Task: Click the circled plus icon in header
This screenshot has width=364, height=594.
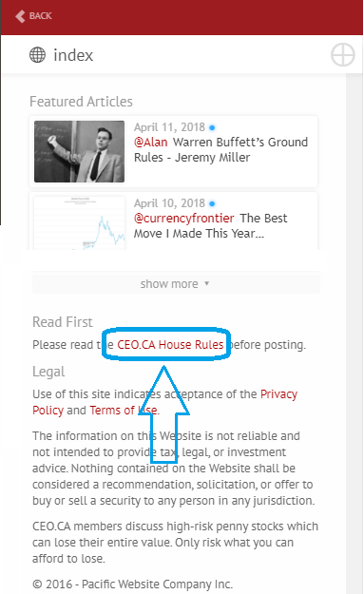Action: coord(343,54)
